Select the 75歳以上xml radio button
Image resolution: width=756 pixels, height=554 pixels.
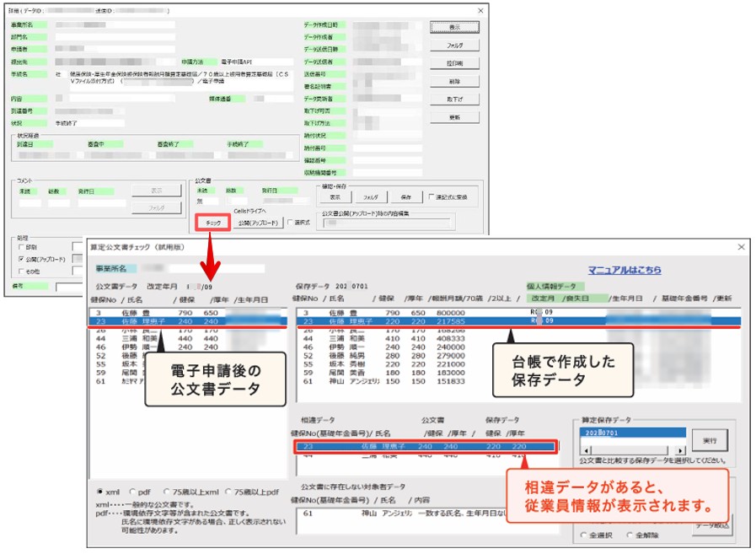166,492
